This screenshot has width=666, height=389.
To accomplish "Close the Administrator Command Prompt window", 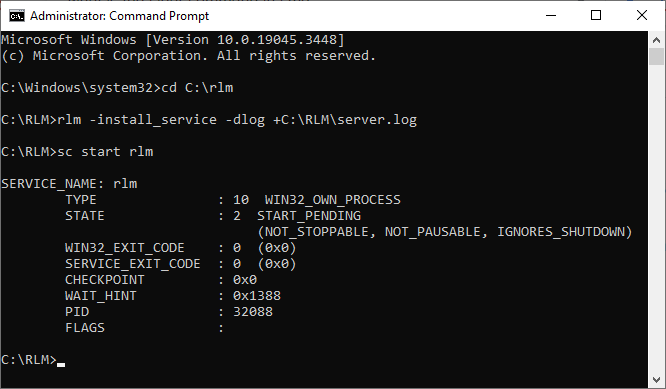I will (x=642, y=16).
